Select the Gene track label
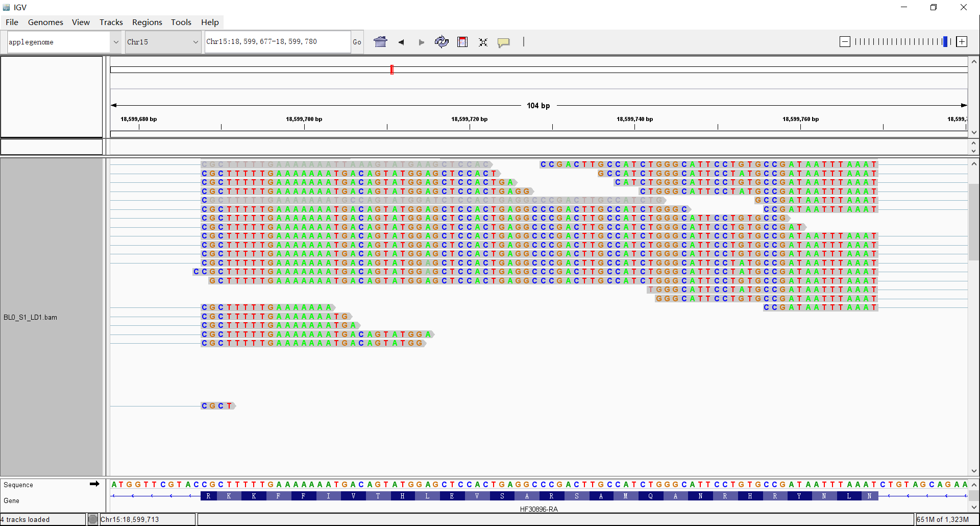The image size is (980, 526). click(11, 500)
